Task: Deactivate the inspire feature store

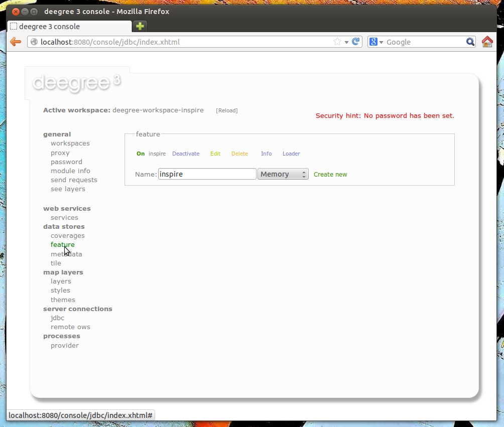Action: click(186, 154)
